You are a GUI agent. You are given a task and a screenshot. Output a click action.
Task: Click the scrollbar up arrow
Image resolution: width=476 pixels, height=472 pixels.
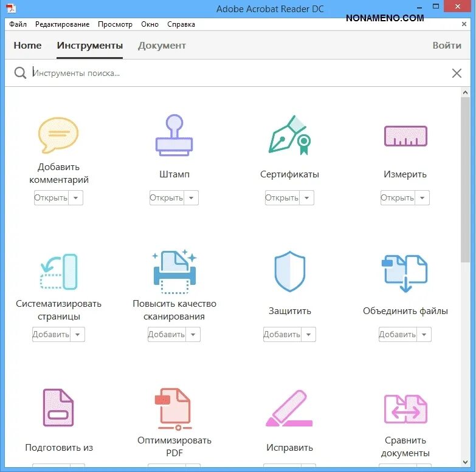click(x=465, y=92)
